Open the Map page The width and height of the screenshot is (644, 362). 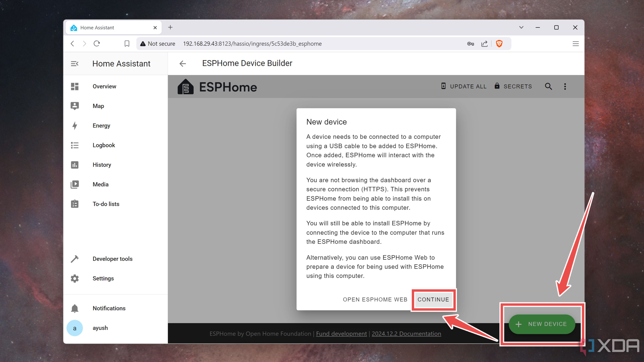115,106
